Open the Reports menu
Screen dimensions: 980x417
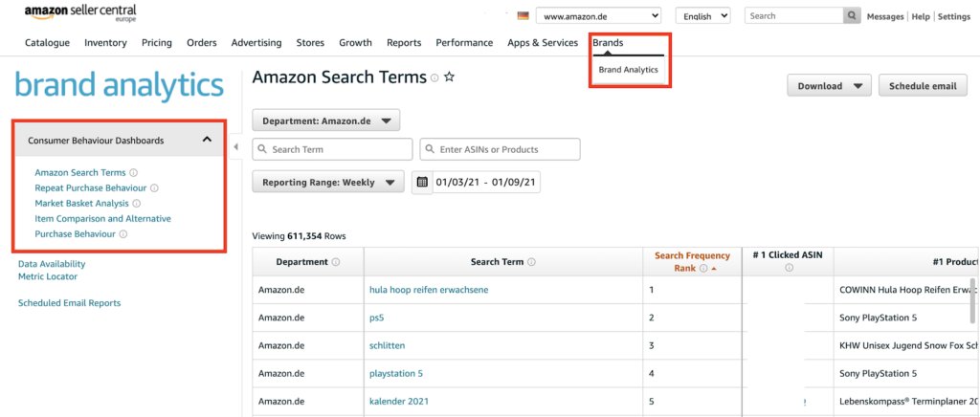(404, 42)
